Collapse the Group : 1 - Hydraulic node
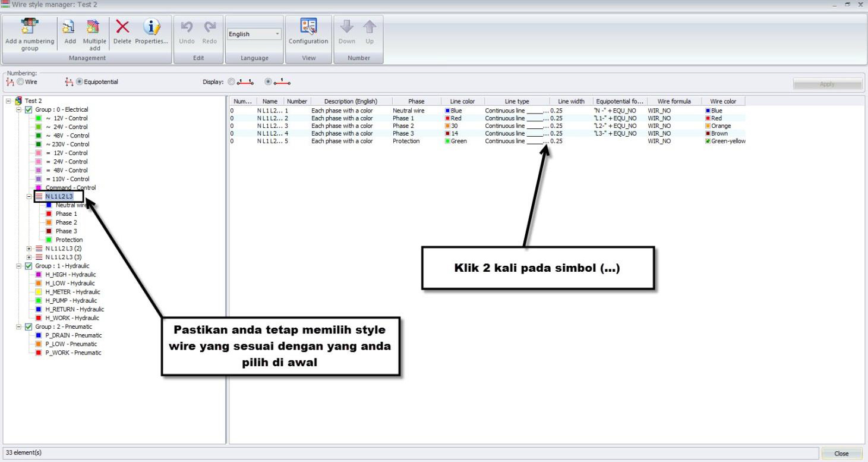 (18, 266)
